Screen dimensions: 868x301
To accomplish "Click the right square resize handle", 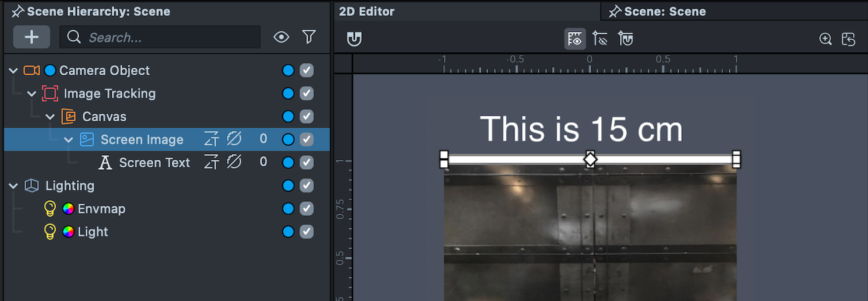I will [x=736, y=159].
